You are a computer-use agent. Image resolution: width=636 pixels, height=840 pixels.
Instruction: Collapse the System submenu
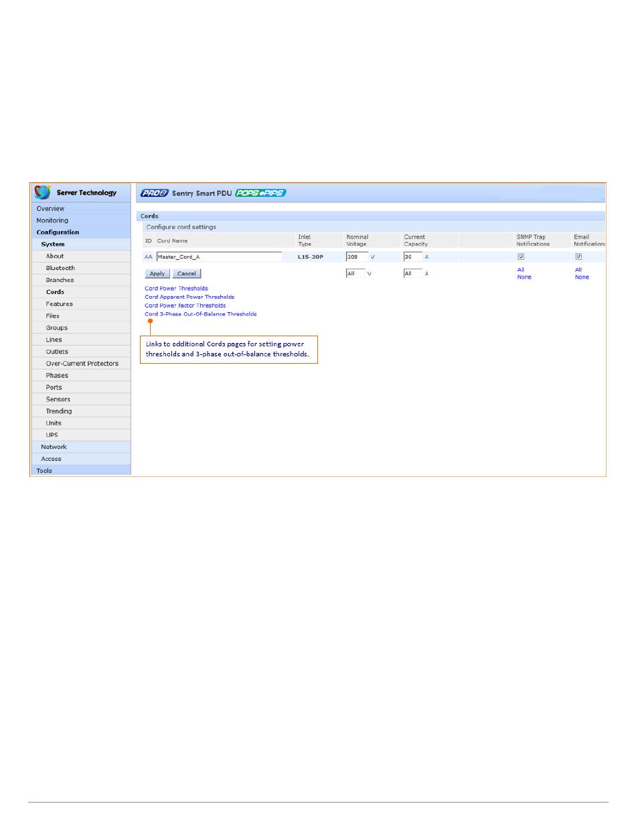click(x=81, y=244)
